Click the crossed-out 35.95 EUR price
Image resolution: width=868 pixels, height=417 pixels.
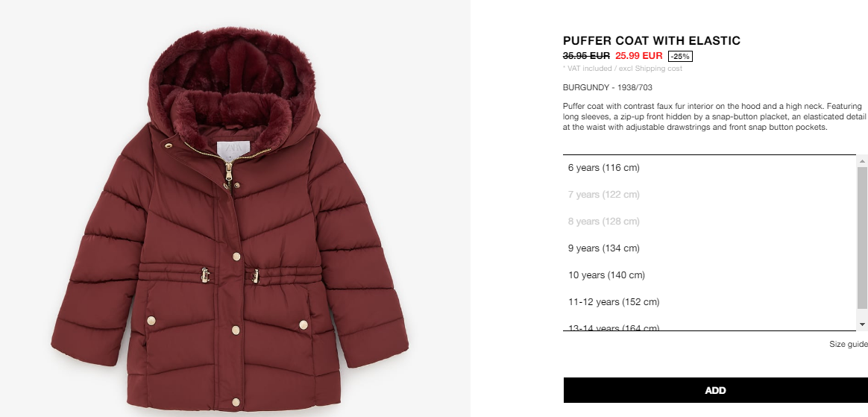tap(586, 56)
